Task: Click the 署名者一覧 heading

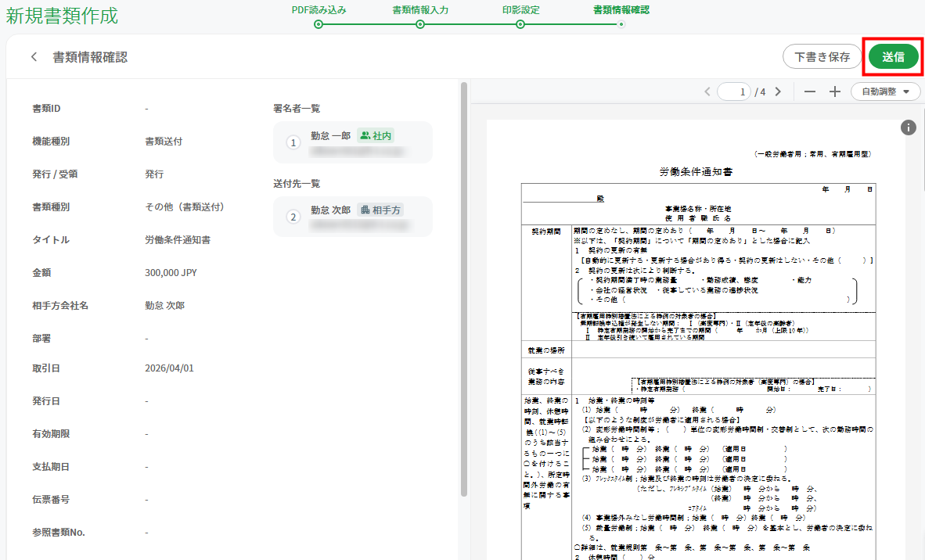Action: [297, 109]
